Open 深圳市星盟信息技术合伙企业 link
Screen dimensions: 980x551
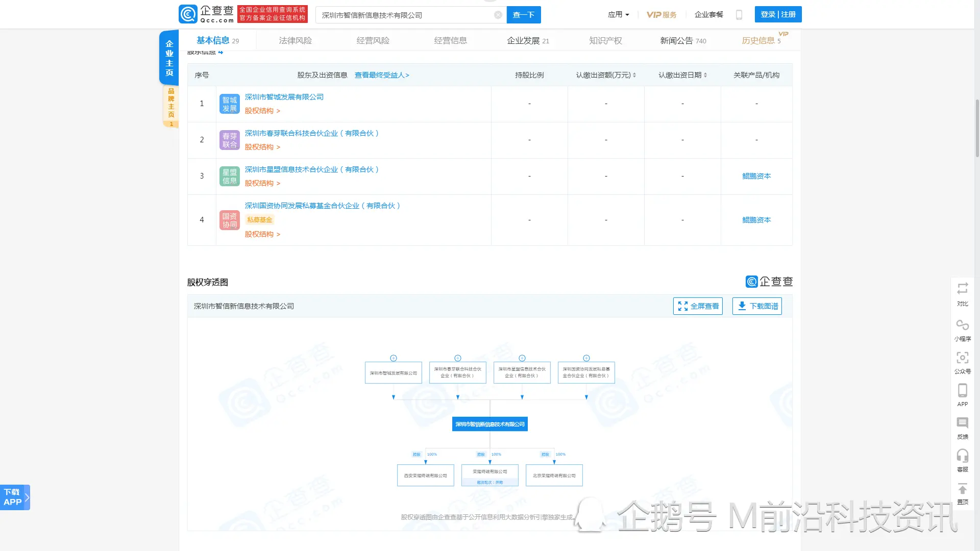[312, 169]
